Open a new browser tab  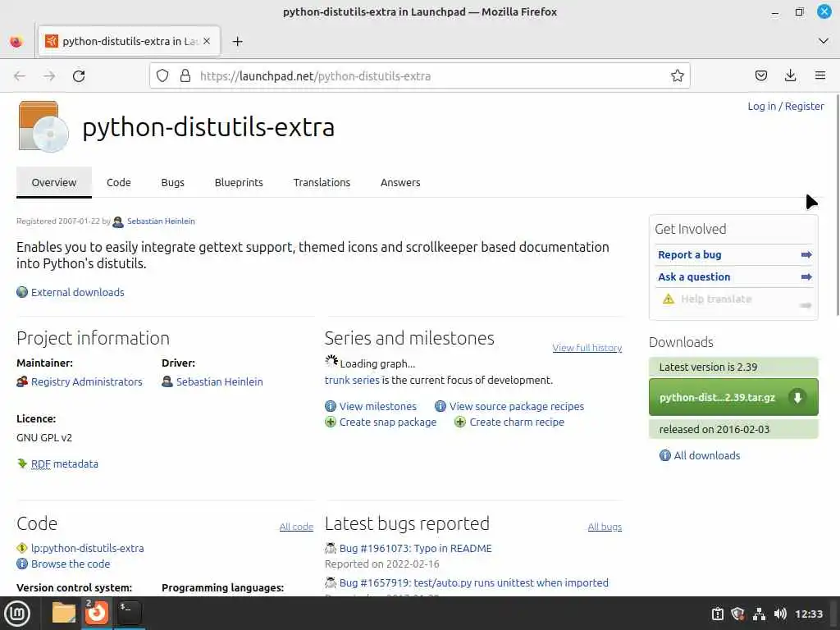click(x=237, y=41)
